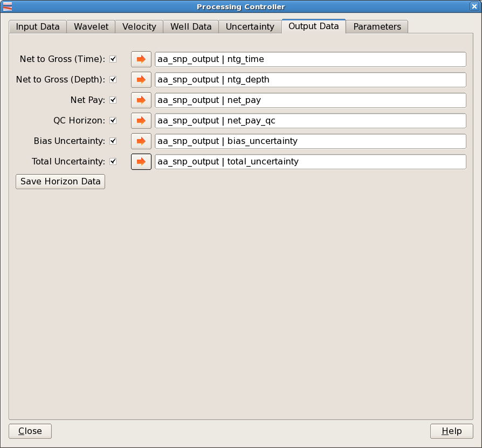
Task: Focus the total_uncertainty output field
Action: click(x=310, y=162)
